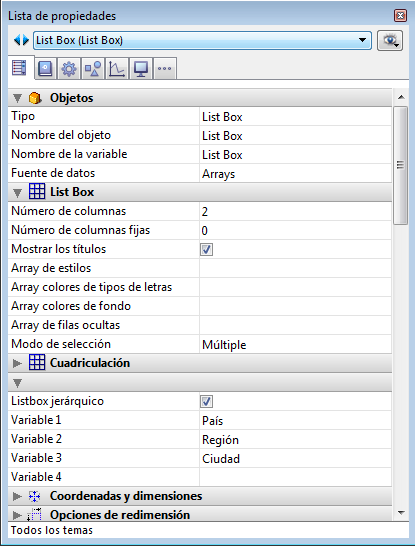Open the List Box object selector dropdown
Viewport: 415px width, 546px height.
pos(203,40)
